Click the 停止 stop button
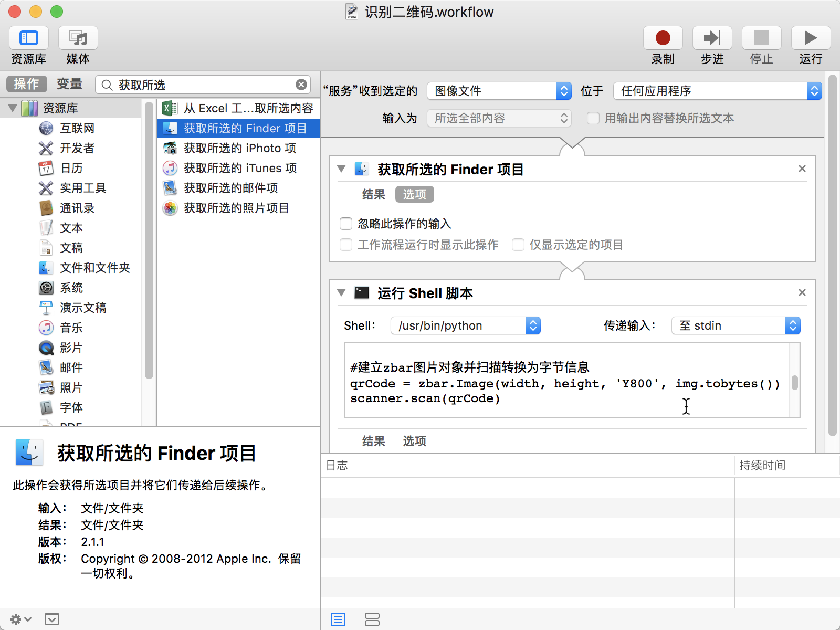 click(762, 38)
